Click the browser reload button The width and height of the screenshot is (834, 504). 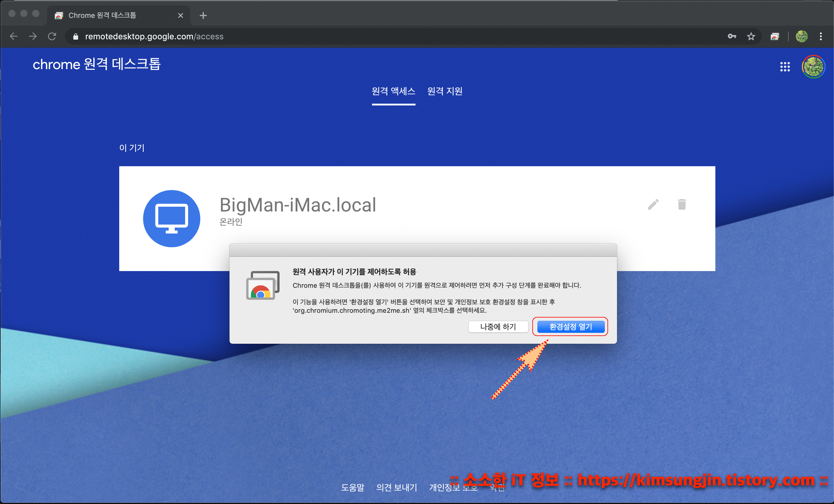pyautogui.click(x=52, y=37)
